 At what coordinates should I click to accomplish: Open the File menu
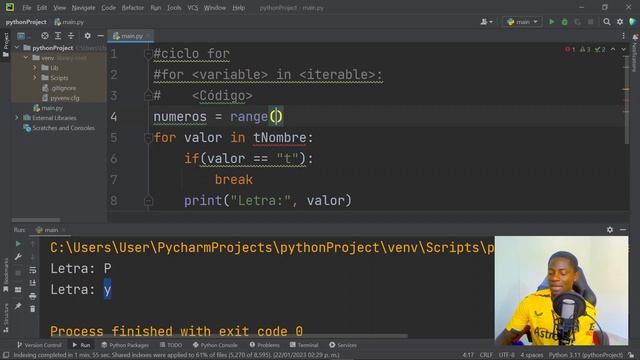click(27, 7)
